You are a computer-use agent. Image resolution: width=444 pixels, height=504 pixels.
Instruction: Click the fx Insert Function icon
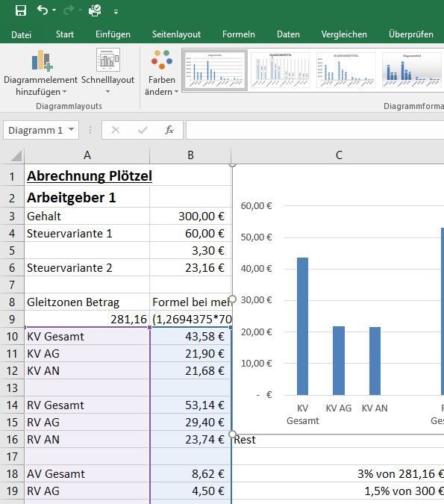click(169, 130)
